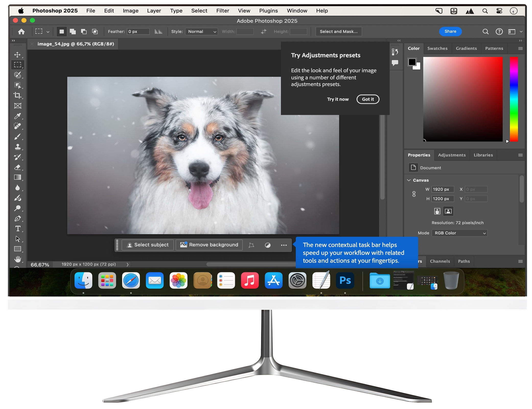Select the Eraser tool
This screenshot has width=532, height=409.
(x=17, y=167)
